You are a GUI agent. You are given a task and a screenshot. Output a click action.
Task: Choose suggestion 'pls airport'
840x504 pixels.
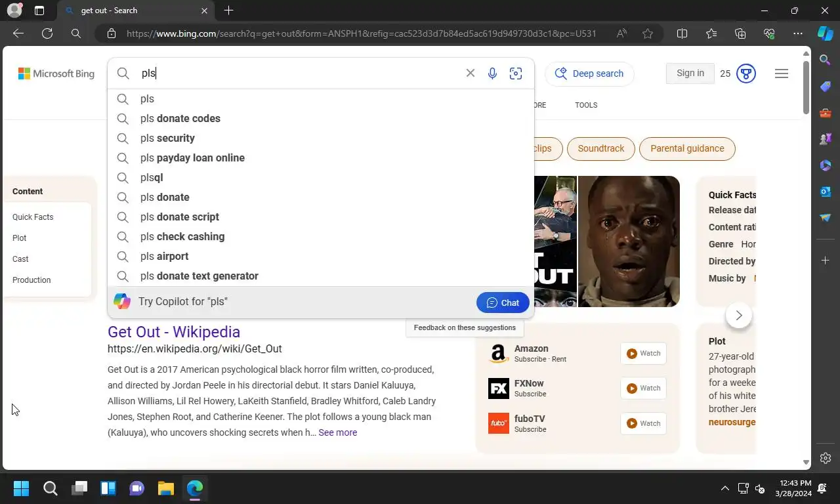321,256
